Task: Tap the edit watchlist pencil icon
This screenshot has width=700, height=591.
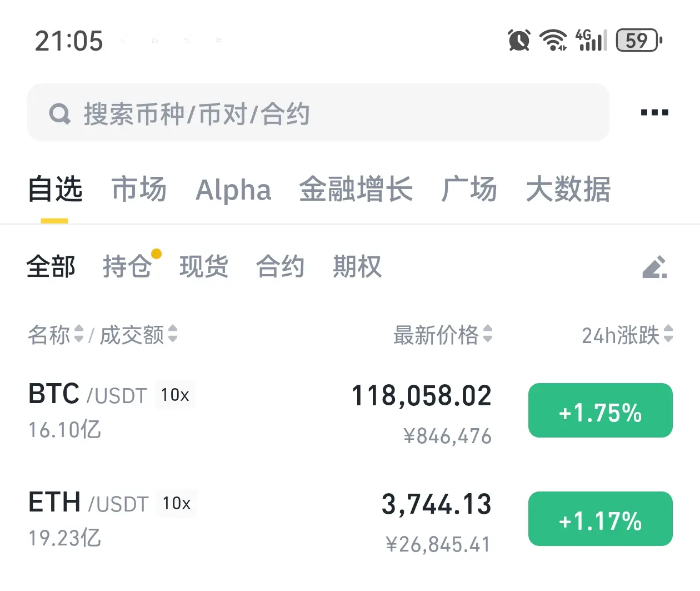Action: pos(654,267)
